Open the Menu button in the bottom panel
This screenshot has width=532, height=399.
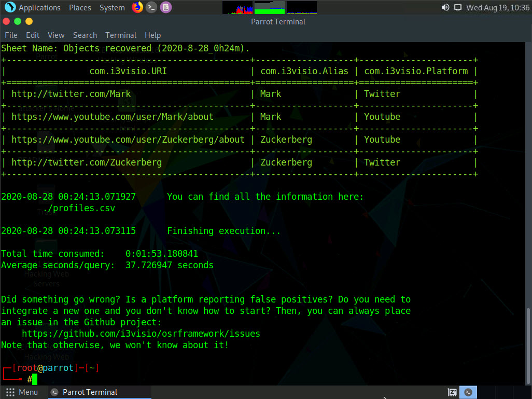[x=22, y=392]
